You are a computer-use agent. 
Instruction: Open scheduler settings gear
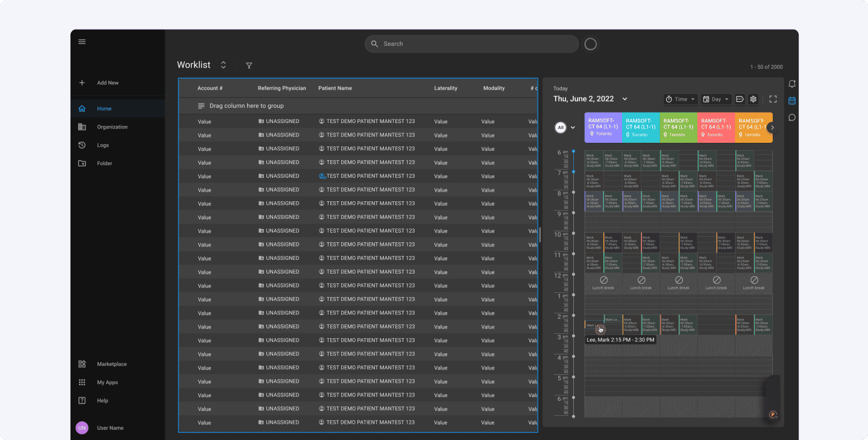753,99
